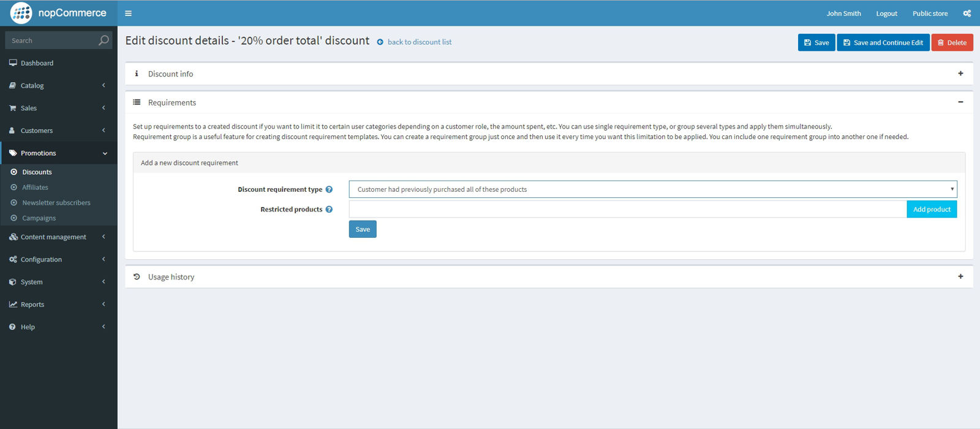The width and height of the screenshot is (980, 429).
Task: Click the Customers user icon
Action: click(x=12, y=131)
